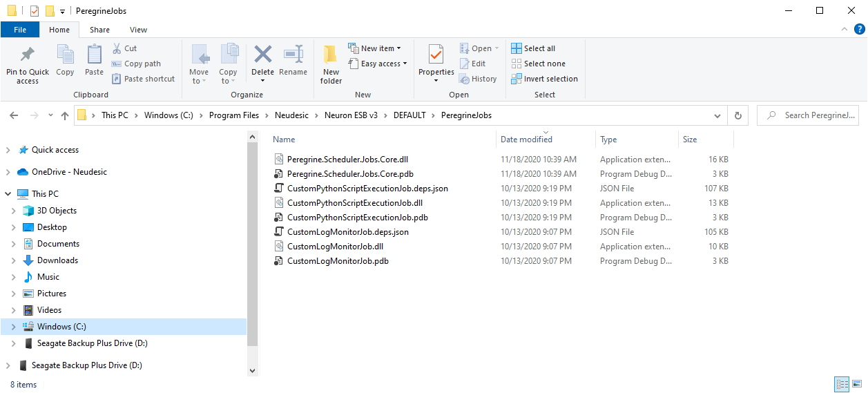Click the properties icon in title bar
The image size is (868, 393).
click(x=34, y=11)
